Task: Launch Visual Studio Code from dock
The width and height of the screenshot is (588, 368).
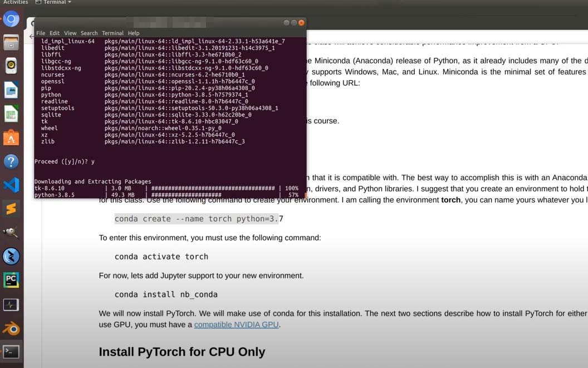Action: point(11,185)
